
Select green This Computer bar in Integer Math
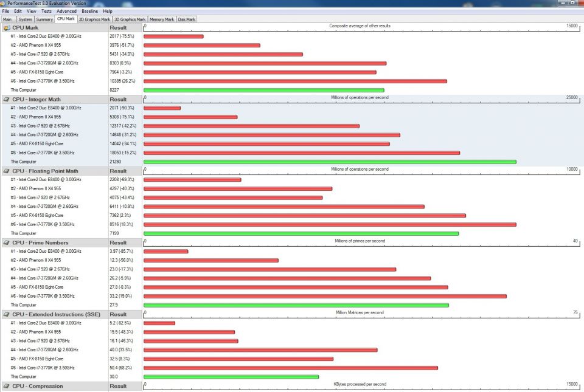pos(329,162)
